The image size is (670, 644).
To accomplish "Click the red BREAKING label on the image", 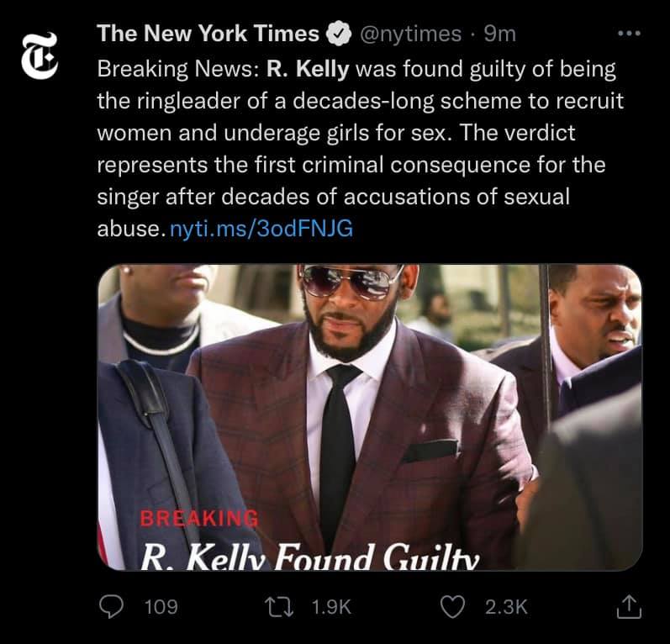I will click(x=199, y=518).
